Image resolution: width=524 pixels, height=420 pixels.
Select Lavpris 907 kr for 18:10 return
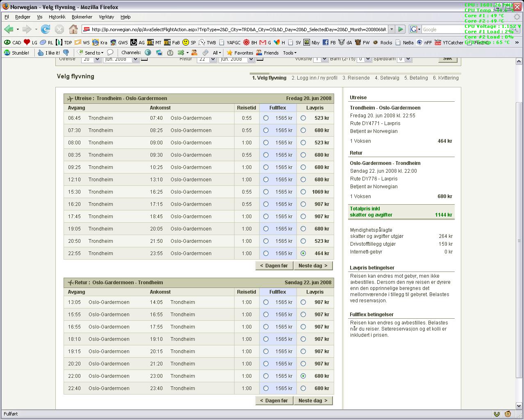[x=303, y=339]
